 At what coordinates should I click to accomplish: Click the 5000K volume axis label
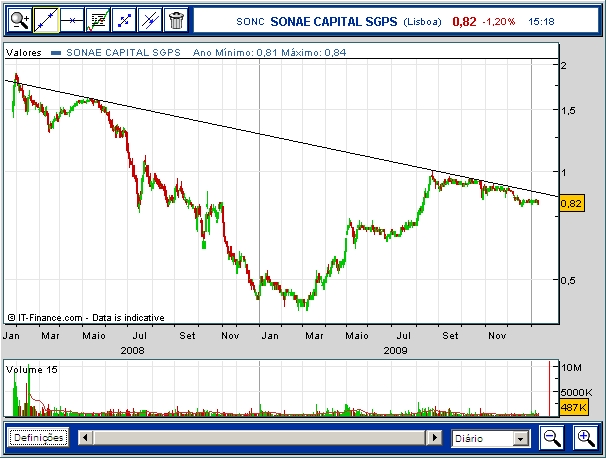576,393
